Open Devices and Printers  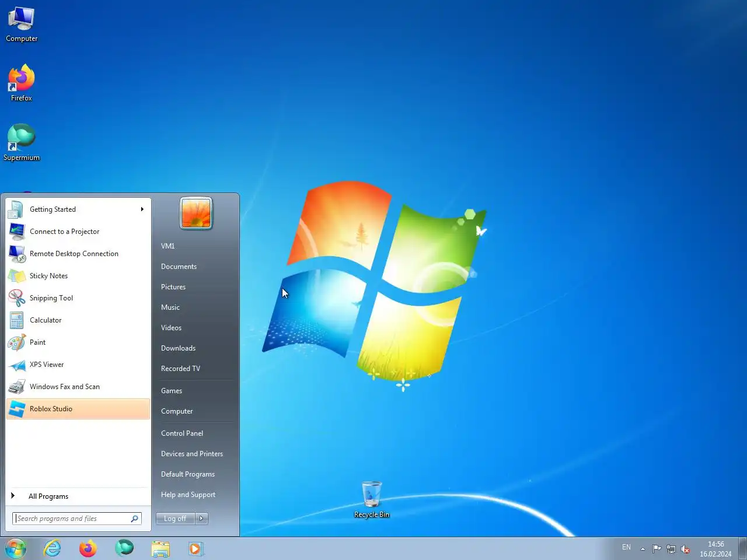[192, 454]
